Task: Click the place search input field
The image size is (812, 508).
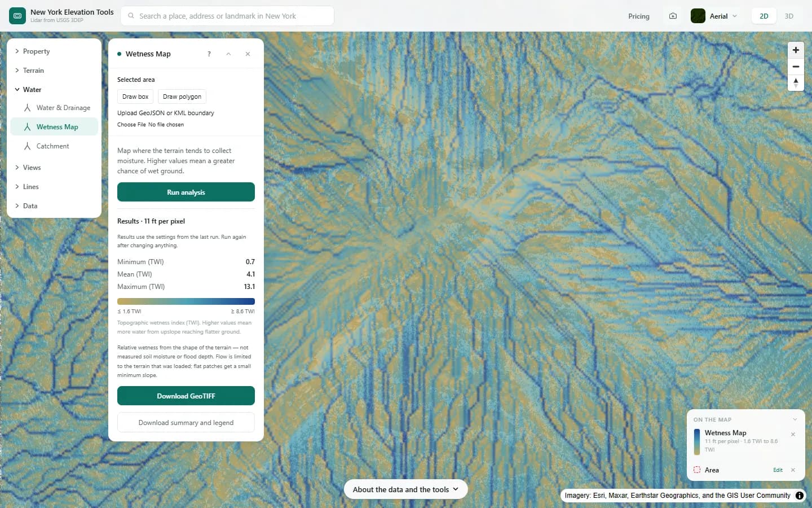Action: [227, 16]
